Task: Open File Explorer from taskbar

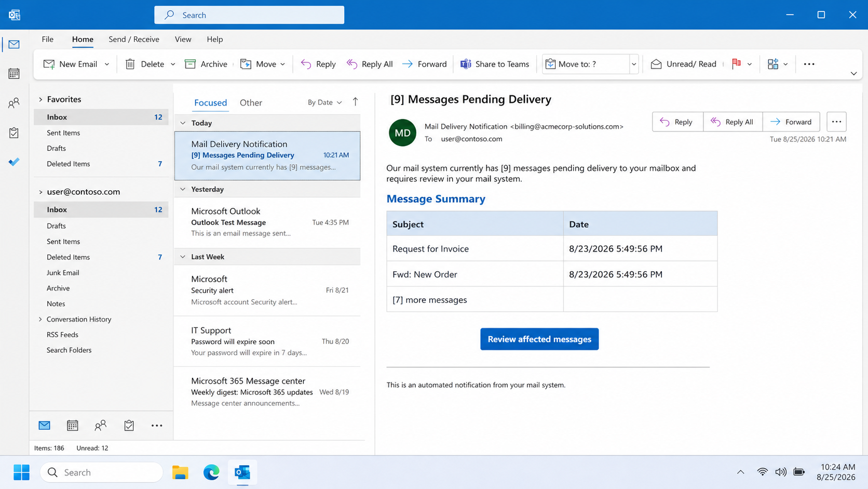Action: 180,472
